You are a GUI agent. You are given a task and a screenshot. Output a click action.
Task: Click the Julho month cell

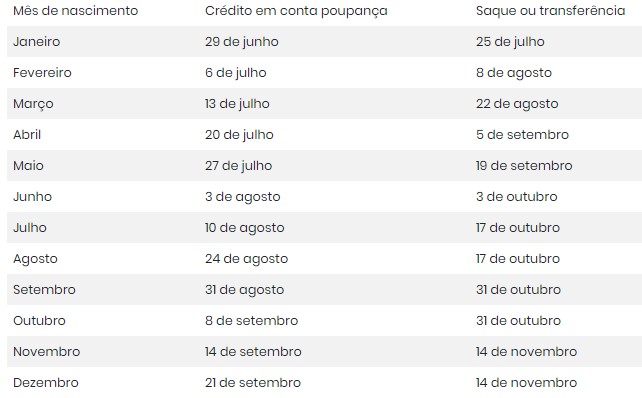(x=30, y=228)
